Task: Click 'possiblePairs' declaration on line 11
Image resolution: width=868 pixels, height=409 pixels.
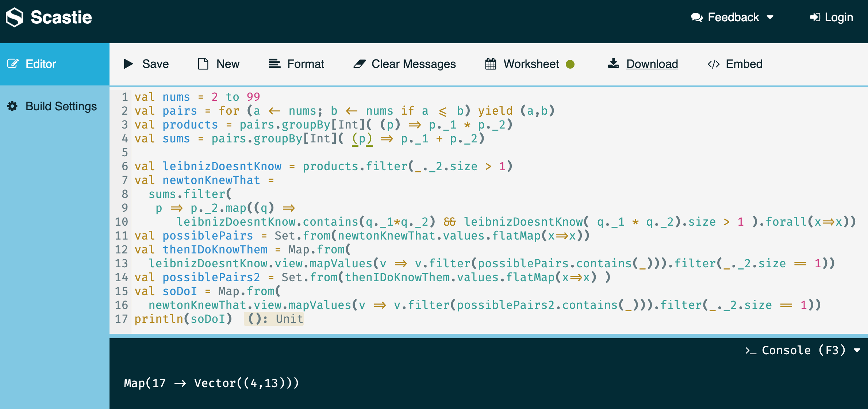Action: 208,236
